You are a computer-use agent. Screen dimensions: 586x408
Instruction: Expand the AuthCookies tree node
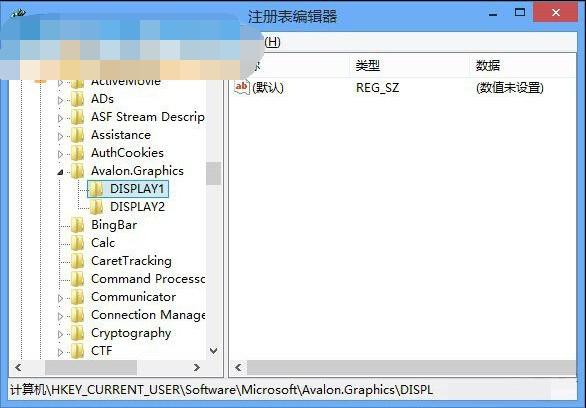click(60, 154)
